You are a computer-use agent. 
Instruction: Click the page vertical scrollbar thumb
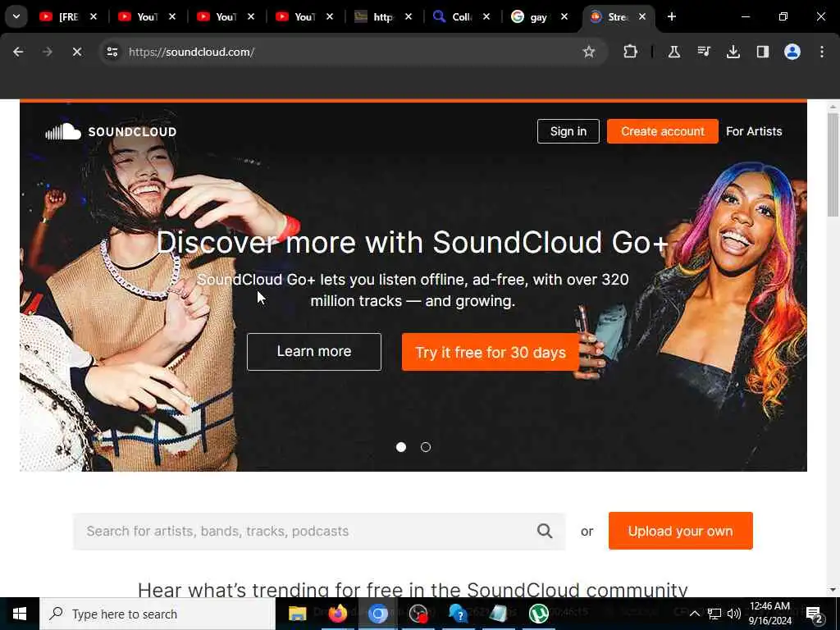click(x=833, y=165)
